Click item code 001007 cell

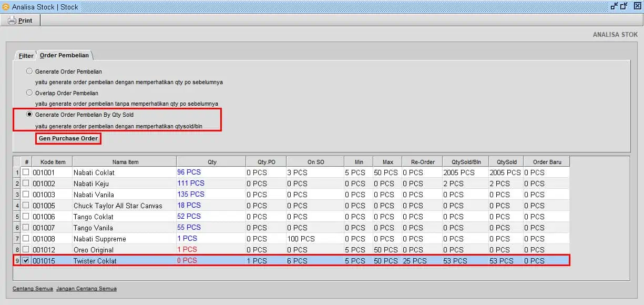(x=52, y=228)
